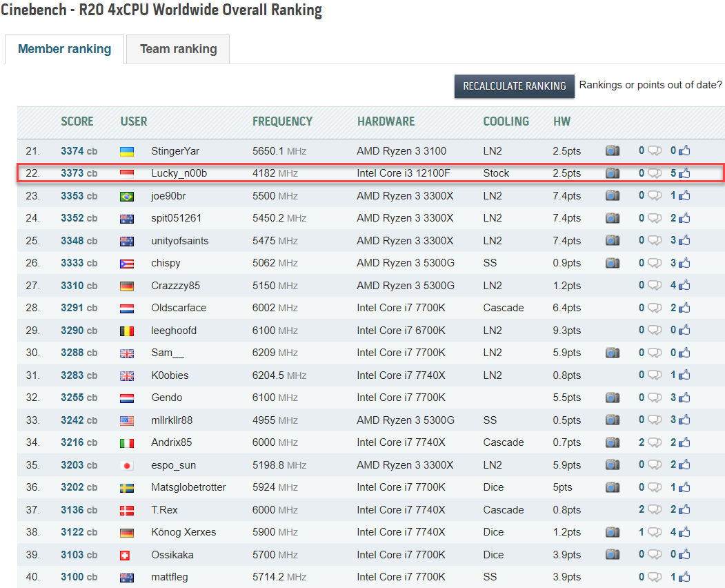The height and width of the screenshot is (588, 725).
Task: View camera picture icon for chispy's entry
Action: (612, 263)
